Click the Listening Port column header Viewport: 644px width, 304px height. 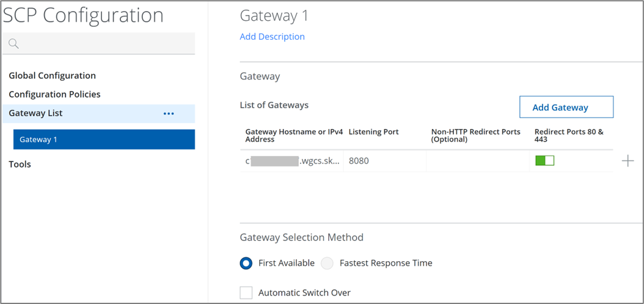click(373, 132)
